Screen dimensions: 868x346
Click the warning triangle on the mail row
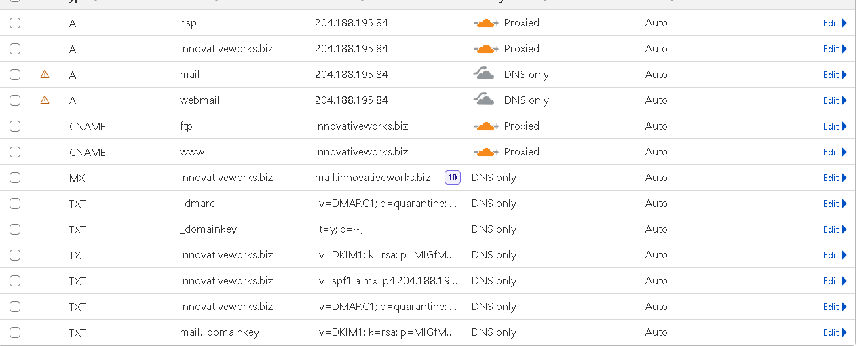(x=45, y=74)
